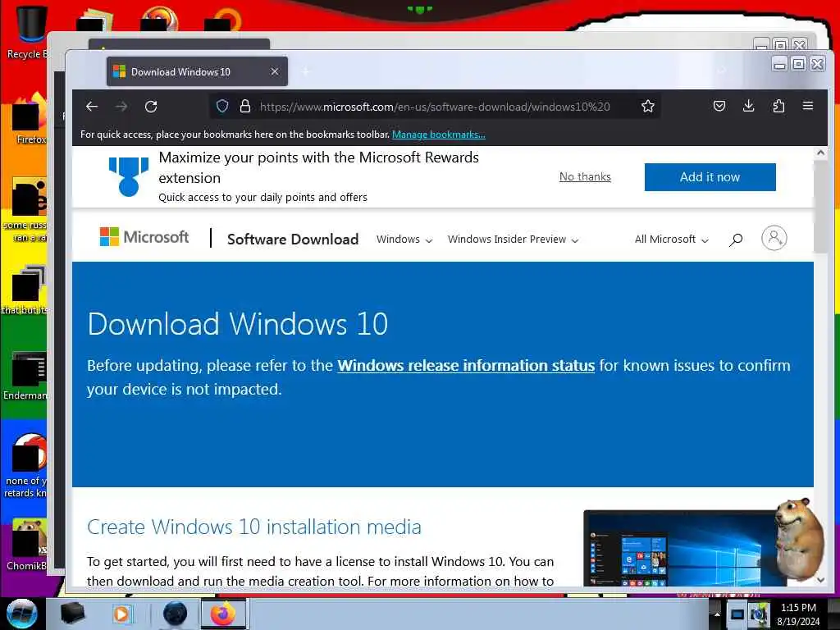Close the Download Windows 10 tab
The height and width of the screenshot is (630, 840).
coord(274,71)
